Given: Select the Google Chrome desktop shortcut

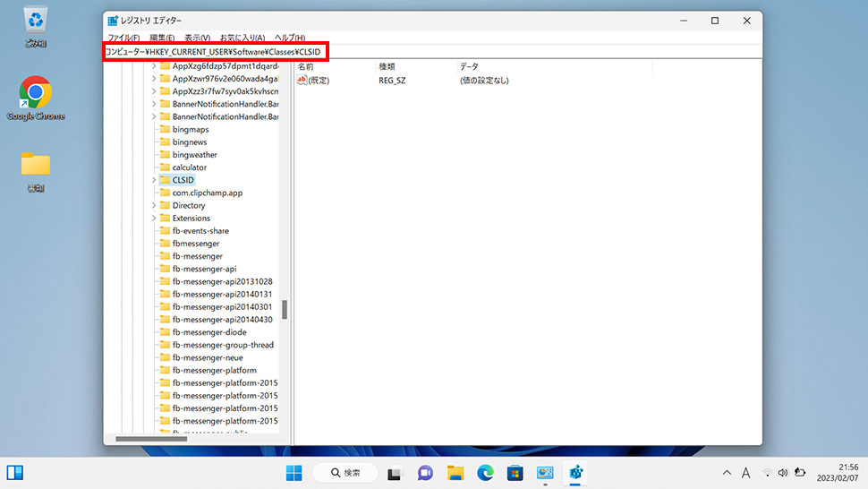Looking at the screenshot, I should [36, 99].
